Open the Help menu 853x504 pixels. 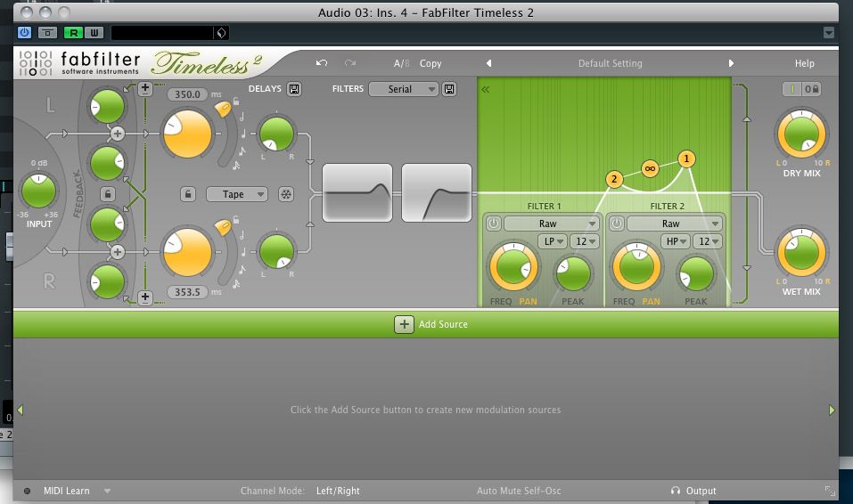804,63
